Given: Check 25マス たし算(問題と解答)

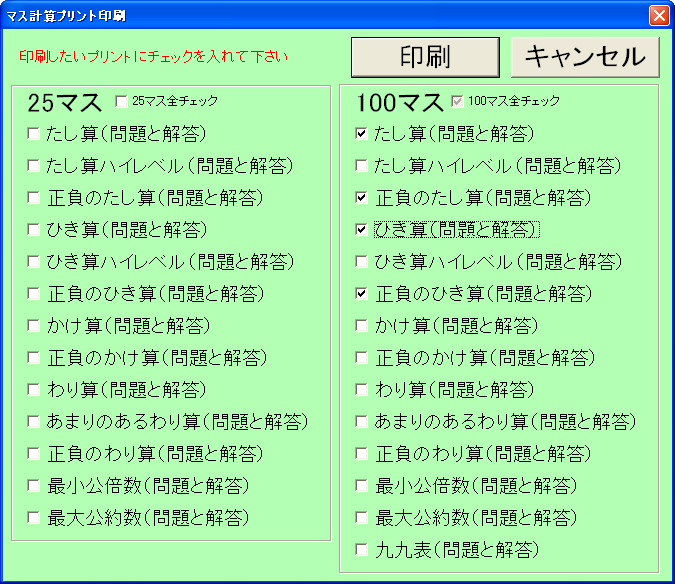Looking at the screenshot, I should (34, 134).
